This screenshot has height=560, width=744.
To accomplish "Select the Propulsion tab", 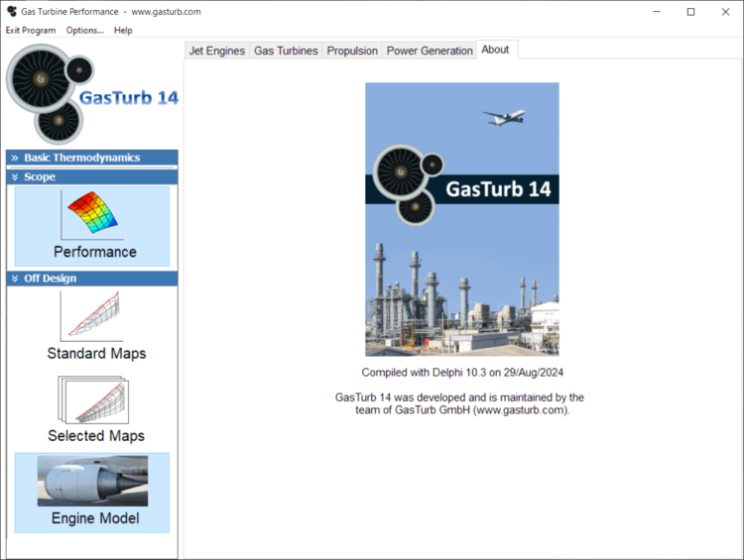I will click(352, 51).
